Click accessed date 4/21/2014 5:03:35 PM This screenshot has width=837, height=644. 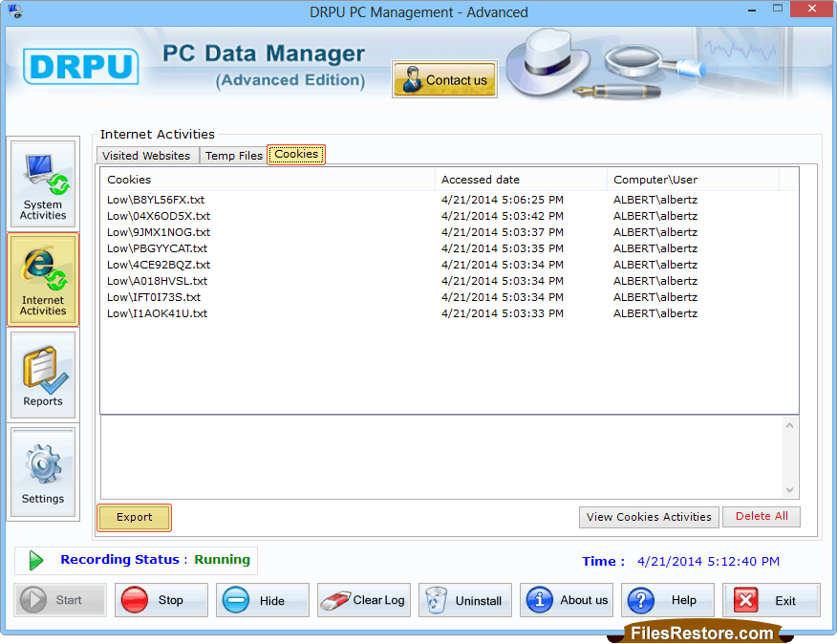point(503,248)
